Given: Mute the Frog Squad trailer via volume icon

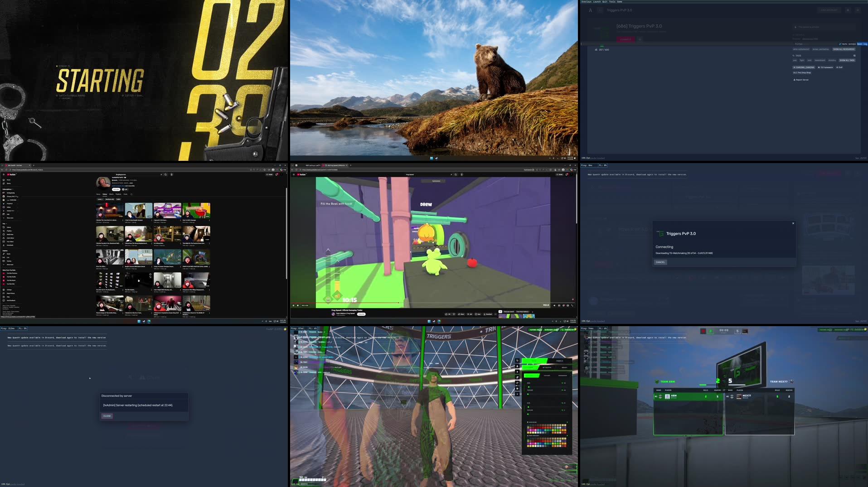Looking at the screenshot, I should 298,305.
